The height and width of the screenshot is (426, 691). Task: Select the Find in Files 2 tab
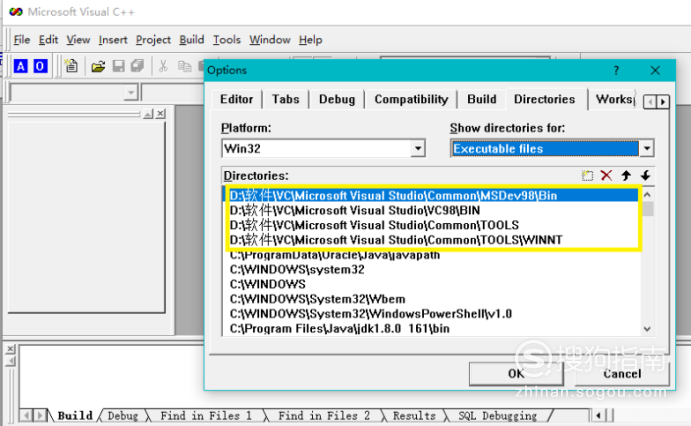(x=324, y=415)
